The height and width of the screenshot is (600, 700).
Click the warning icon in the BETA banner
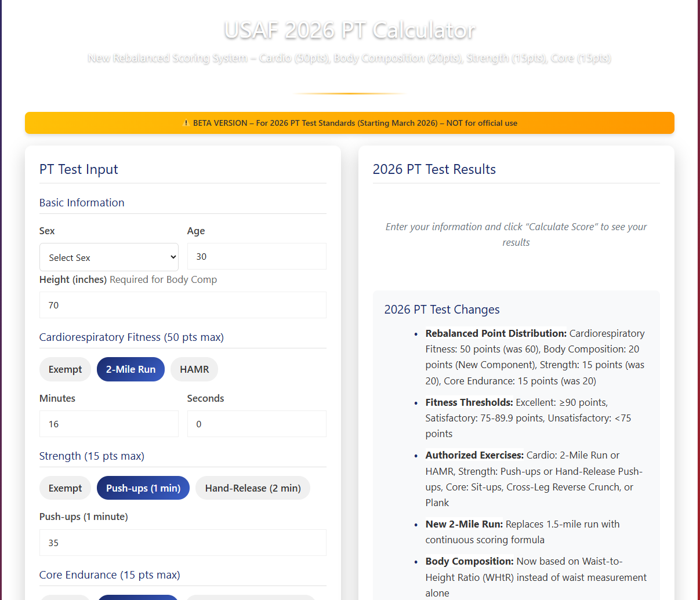[x=186, y=123]
